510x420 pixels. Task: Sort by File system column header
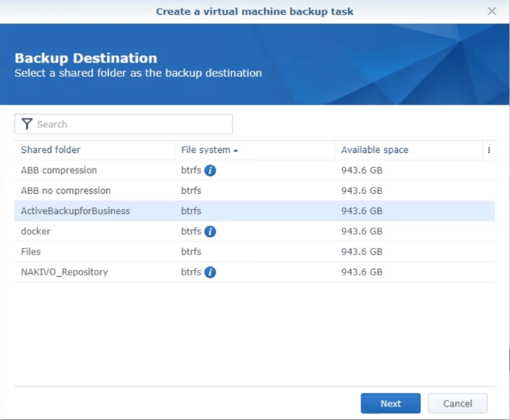(x=205, y=150)
